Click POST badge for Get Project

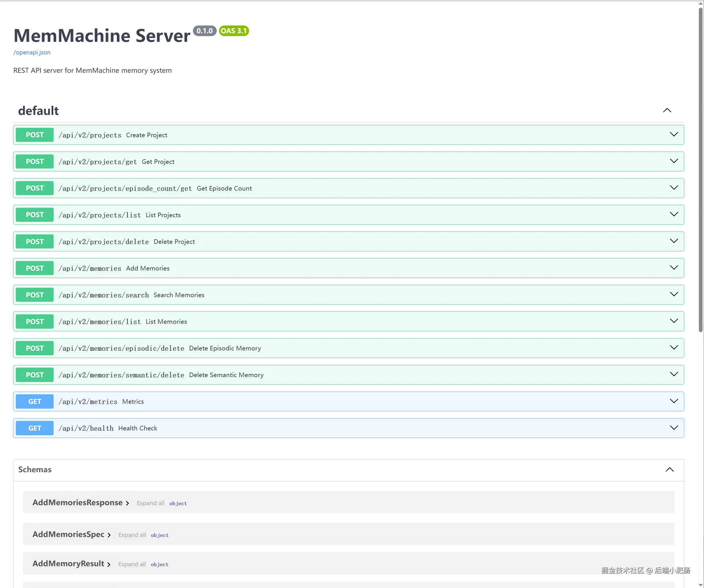pos(34,162)
